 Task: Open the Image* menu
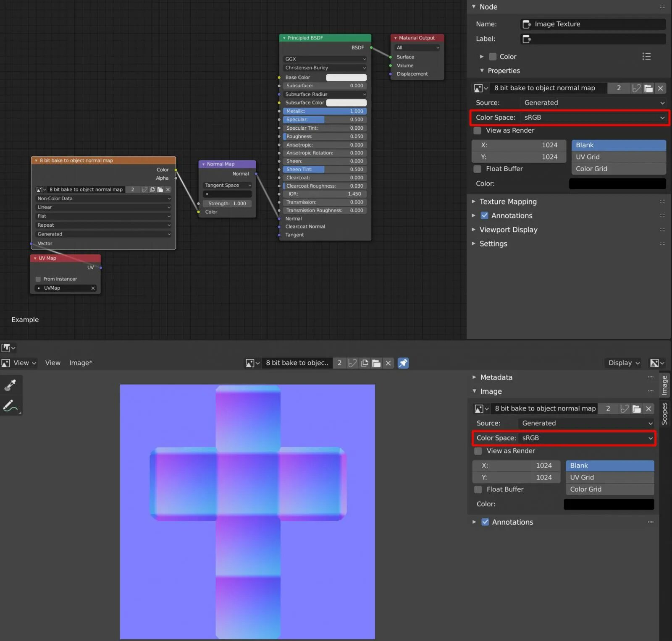(x=81, y=363)
